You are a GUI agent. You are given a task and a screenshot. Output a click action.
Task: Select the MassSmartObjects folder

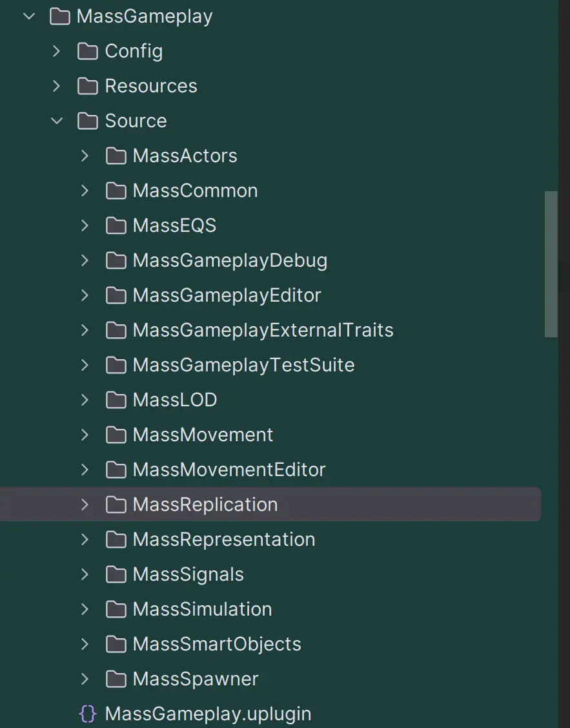217,644
